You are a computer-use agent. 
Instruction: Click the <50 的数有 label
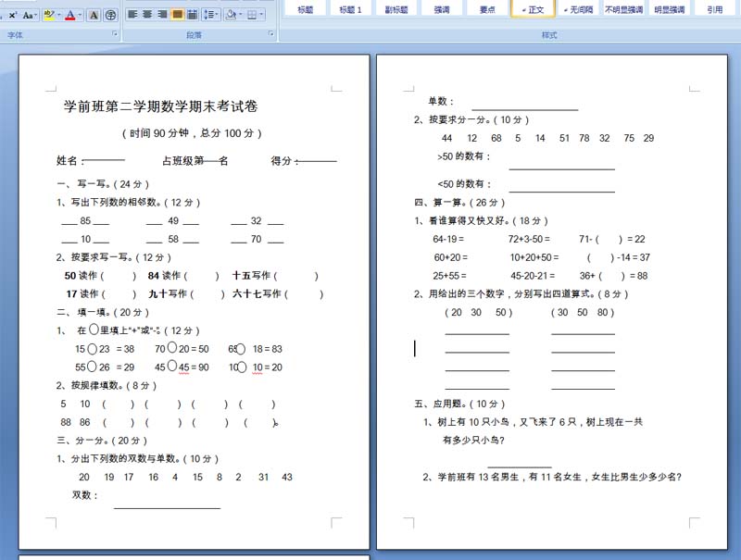coord(465,184)
